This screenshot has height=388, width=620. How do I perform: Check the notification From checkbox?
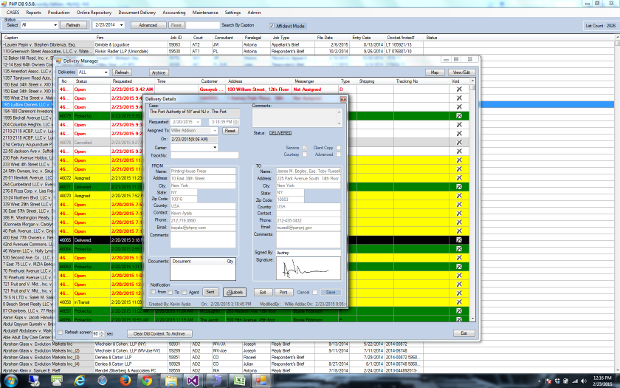coord(153,292)
